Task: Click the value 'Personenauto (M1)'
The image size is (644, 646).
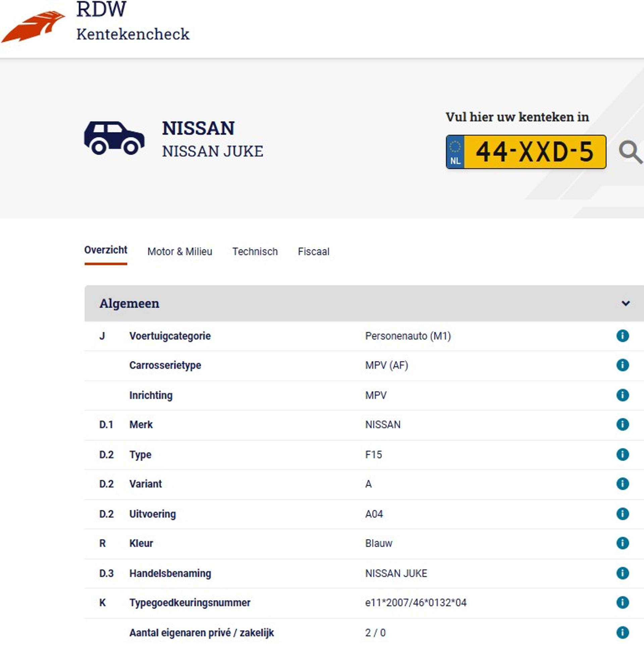Action: pyautogui.click(x=408, y=336)
